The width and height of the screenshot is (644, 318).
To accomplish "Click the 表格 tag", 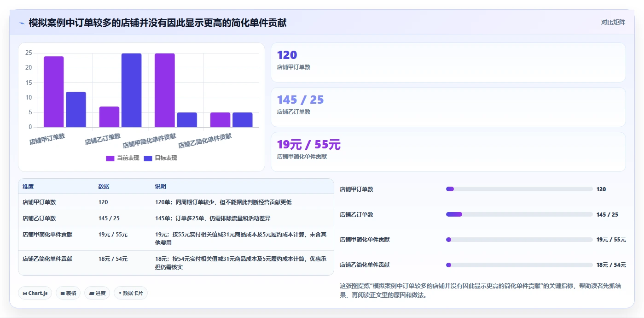I will 68,293.
